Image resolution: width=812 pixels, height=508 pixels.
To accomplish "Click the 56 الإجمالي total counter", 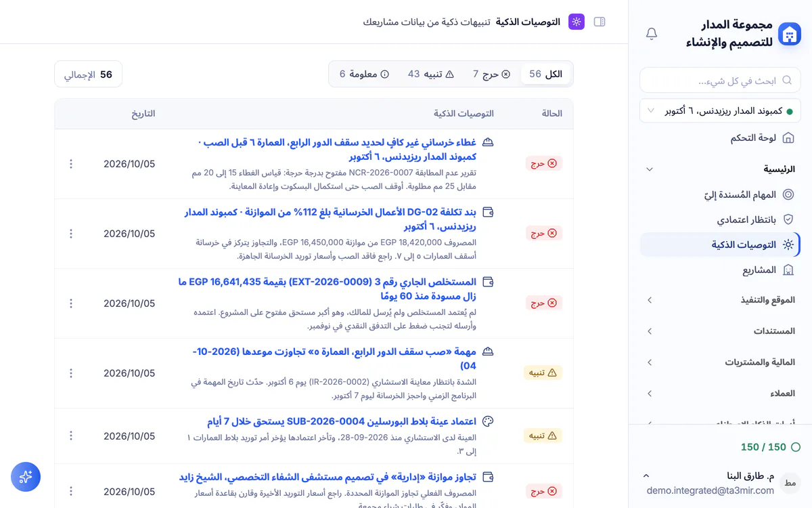I will 88,74.
